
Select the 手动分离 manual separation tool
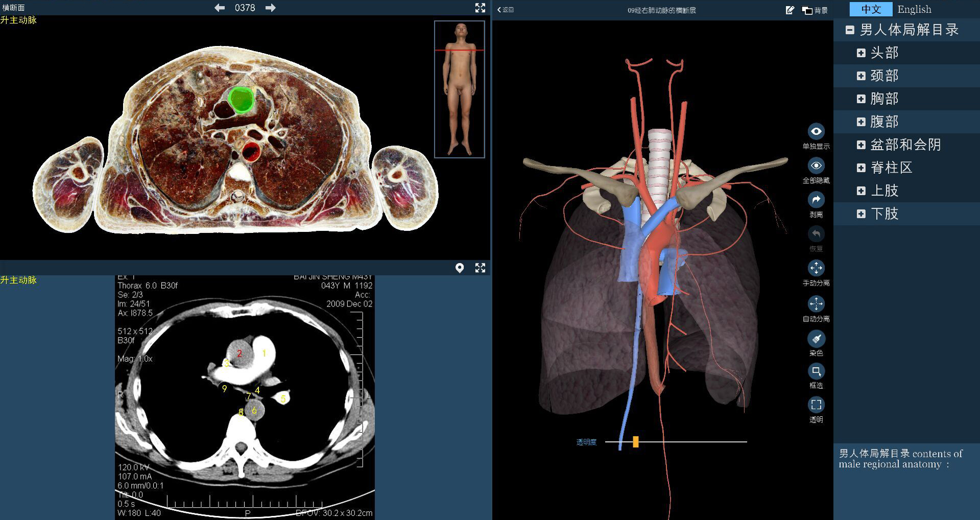point(816,268)
